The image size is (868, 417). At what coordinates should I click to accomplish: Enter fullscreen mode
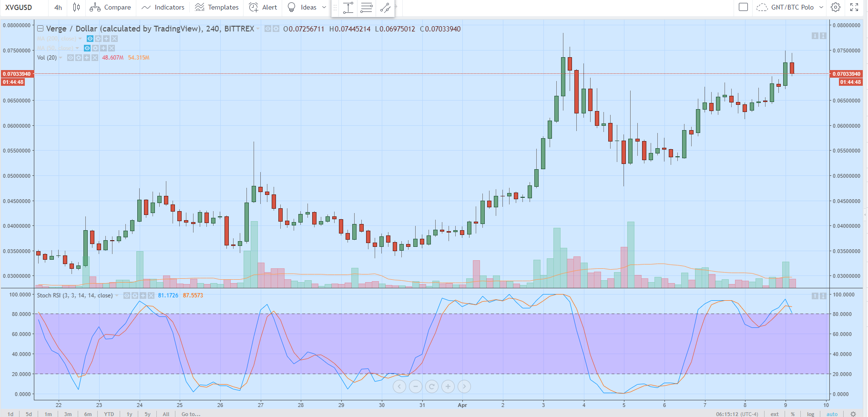(x=854, y=7)
